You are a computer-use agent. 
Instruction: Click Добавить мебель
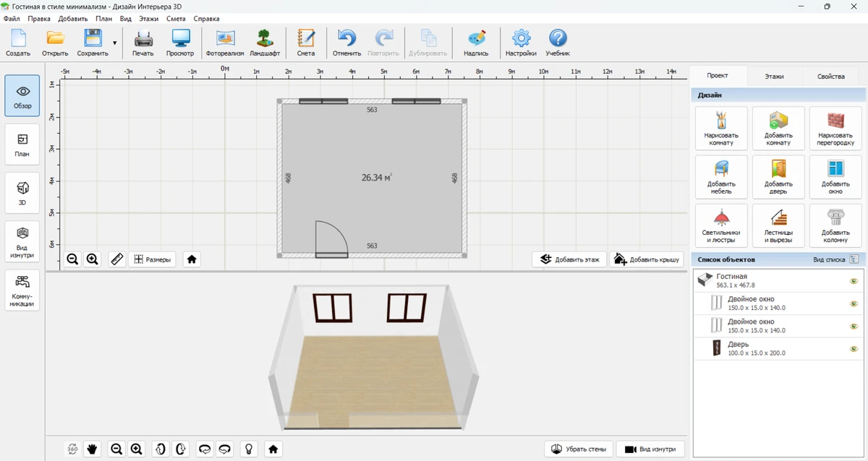[x=721, y=177]
